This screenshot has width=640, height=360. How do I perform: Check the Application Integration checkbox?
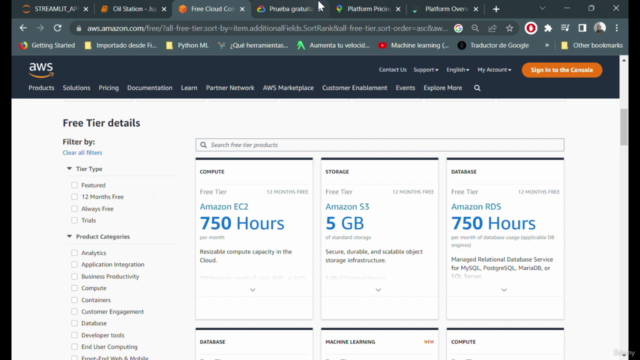pos(74,264)
